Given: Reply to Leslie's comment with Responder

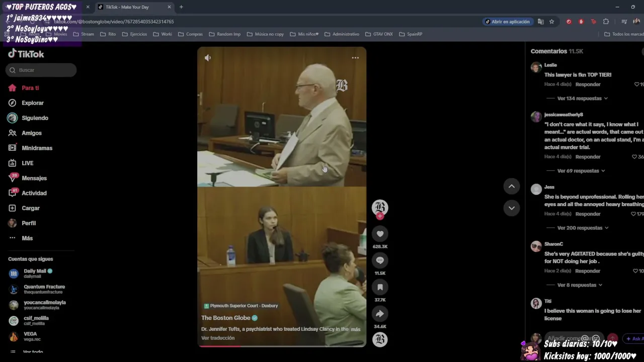Looking at the screenshot, I should pos(588,84).
